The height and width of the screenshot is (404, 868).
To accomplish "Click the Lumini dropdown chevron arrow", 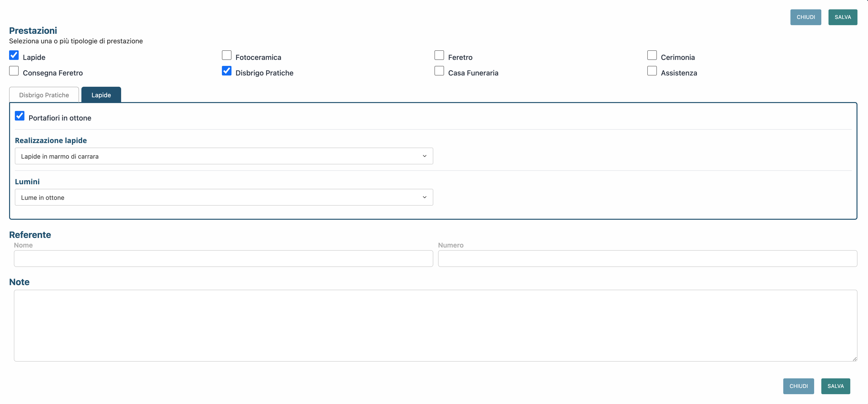I will [424, 197].
